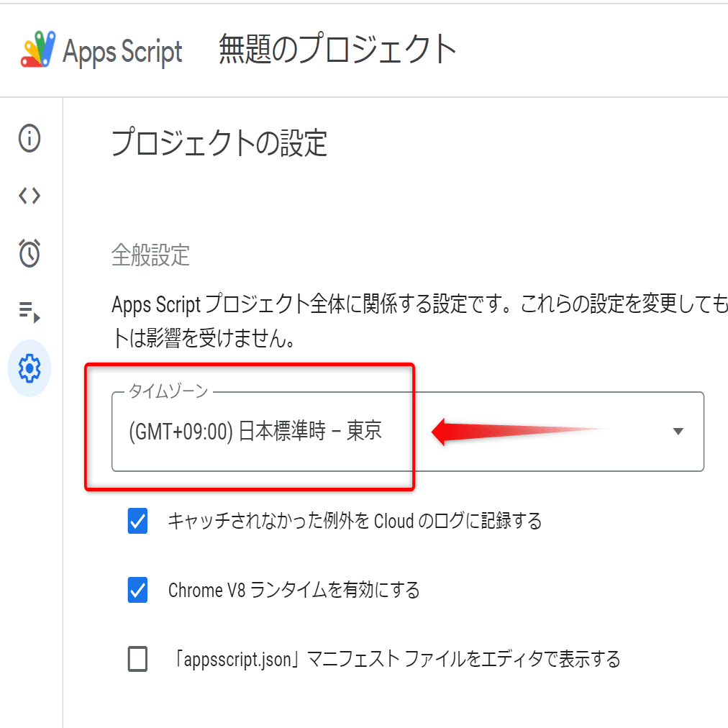Open the Triggers panel
Viewport: 728px width, 728px height.
coord(29,253)
